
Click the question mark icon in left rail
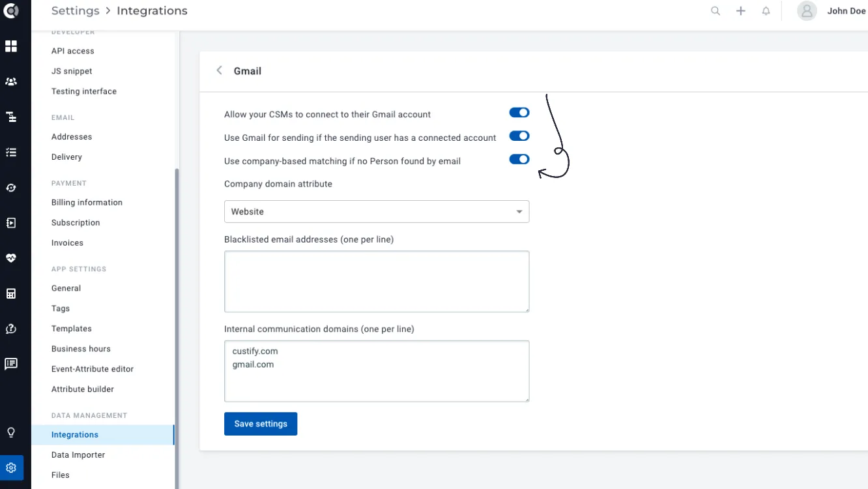(x=11, y=329)
